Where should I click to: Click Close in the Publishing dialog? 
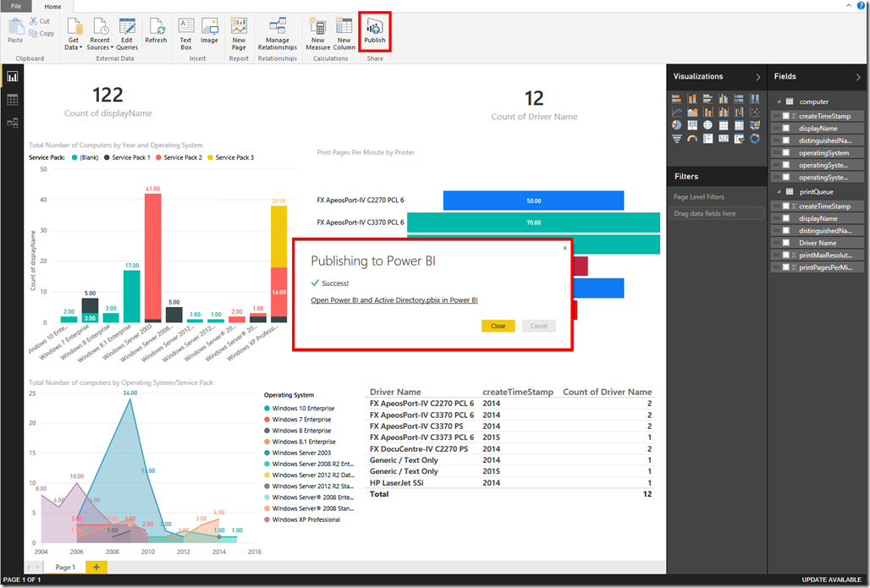coord(498,327)
